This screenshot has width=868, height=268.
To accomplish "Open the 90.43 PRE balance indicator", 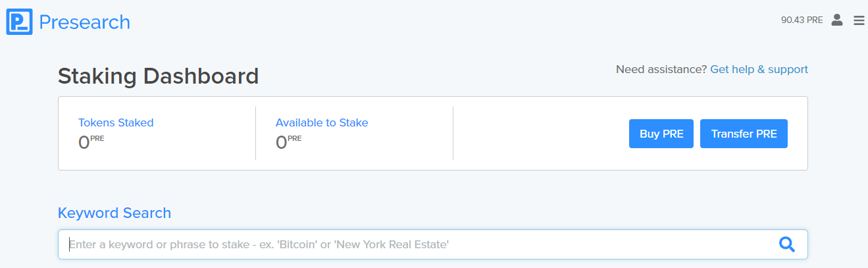I will [802, 20].
